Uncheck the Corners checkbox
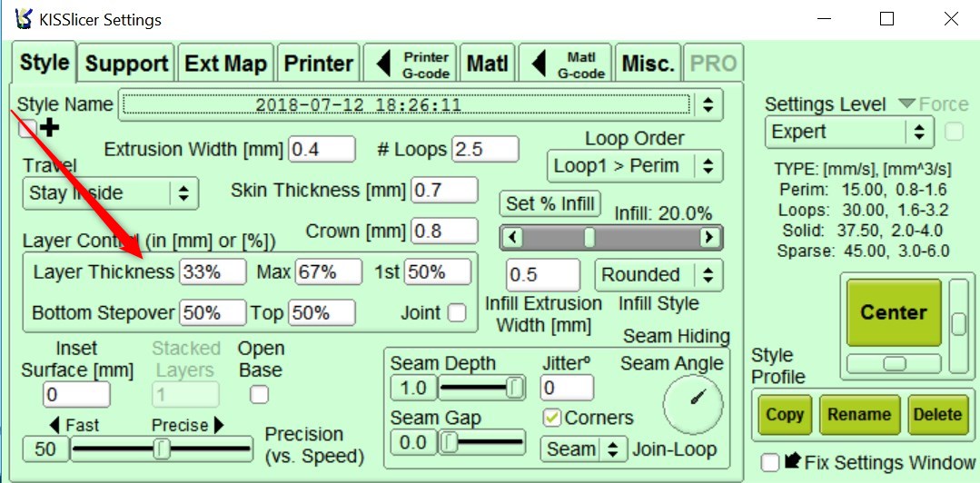980x483 pixels. (552, 418)
